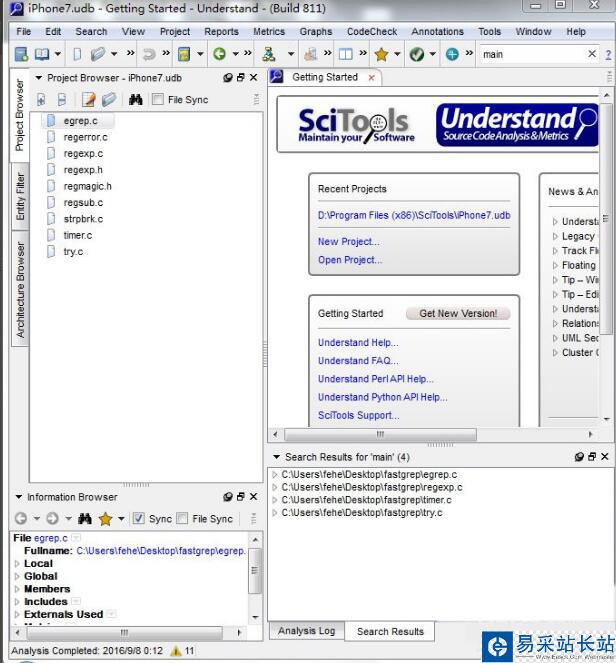616x663 pixels.
Task: Open the graph hierarchy icon in the toolbar
Action: point(269,54)
